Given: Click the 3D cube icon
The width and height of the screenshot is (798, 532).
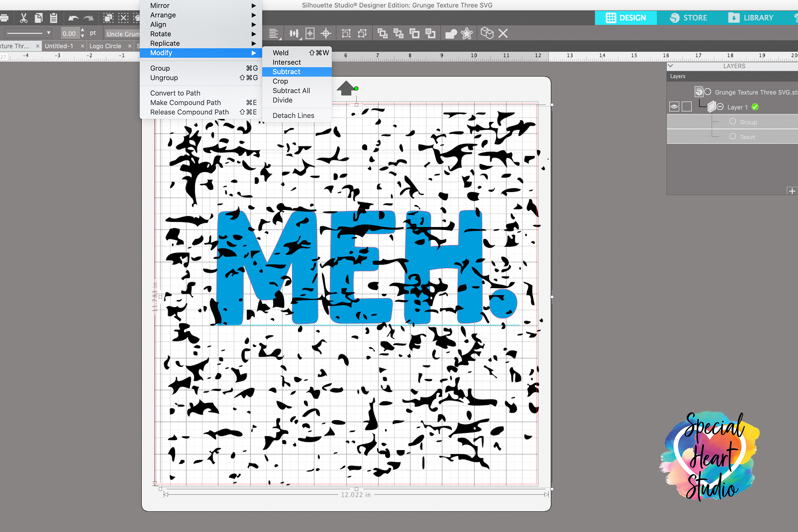Looking at the screenshot, I should [487, 33].
